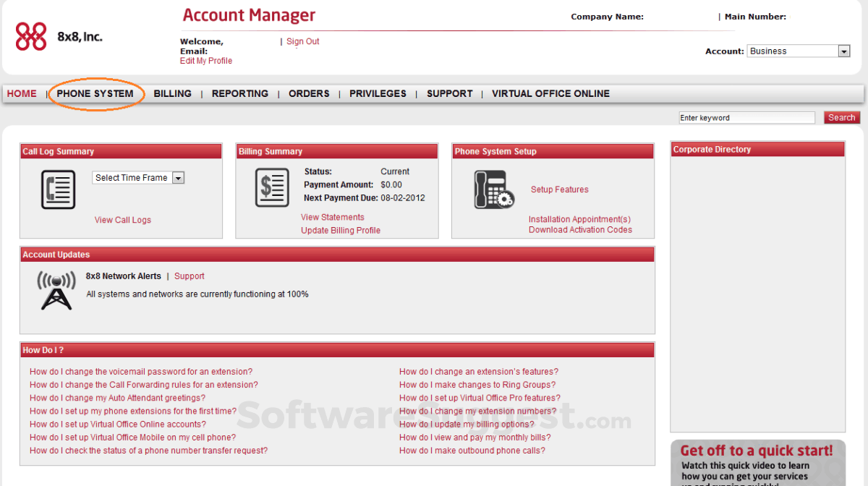Click the Company Name label
This screenshot has height=486, width=868.
click(x=607, y=17)
